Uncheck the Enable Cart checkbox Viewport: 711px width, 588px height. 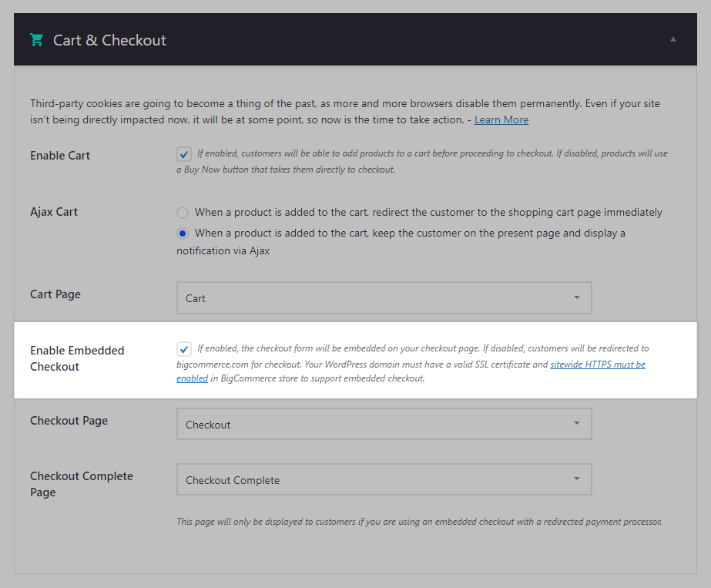[x=183, y=154]
